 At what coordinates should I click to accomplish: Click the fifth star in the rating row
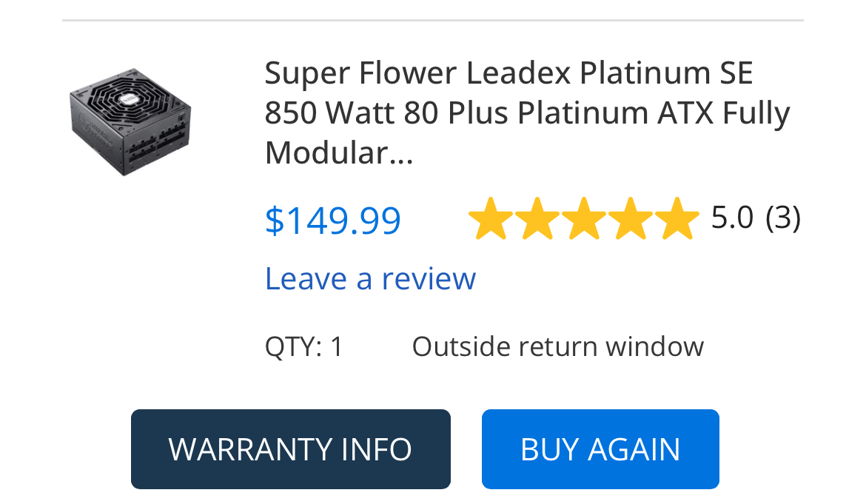click(x=679, y=217)
